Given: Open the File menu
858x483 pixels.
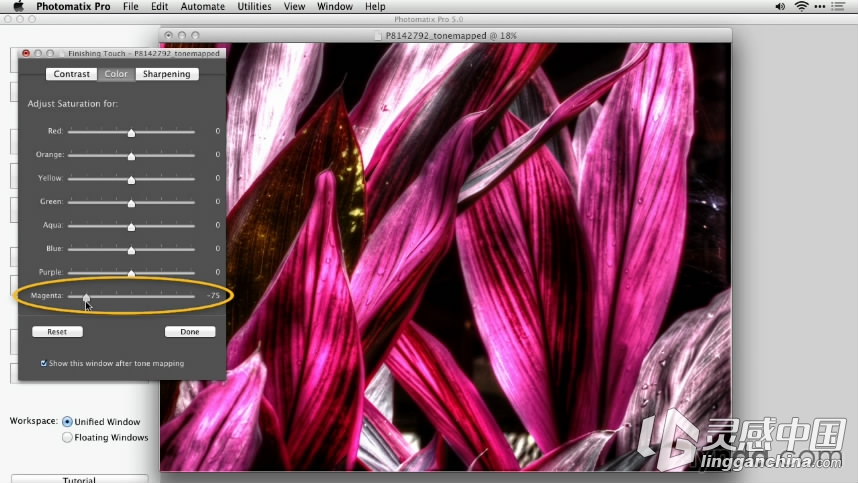Looking at the screenshot, I should coord(131,7).
